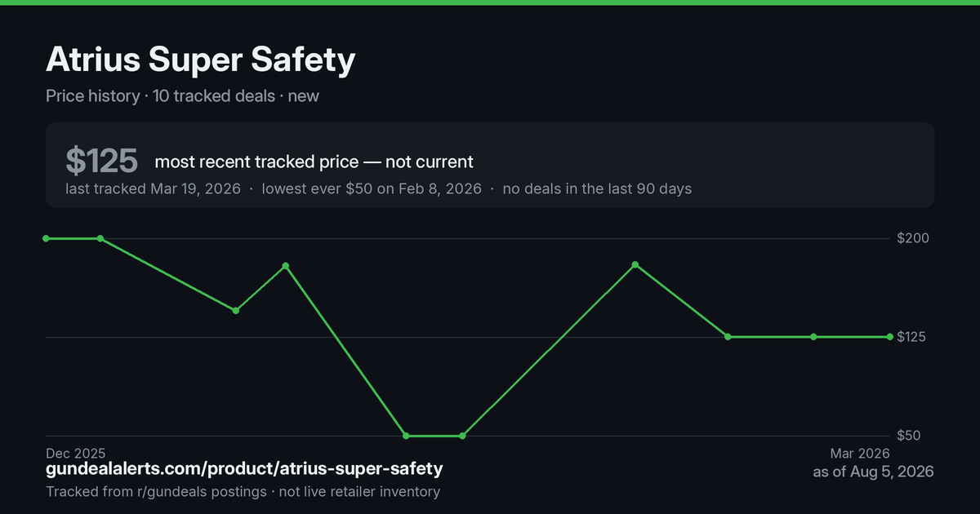Click the first data point at $200
980x514 pixels.
(x=46, y=238)
